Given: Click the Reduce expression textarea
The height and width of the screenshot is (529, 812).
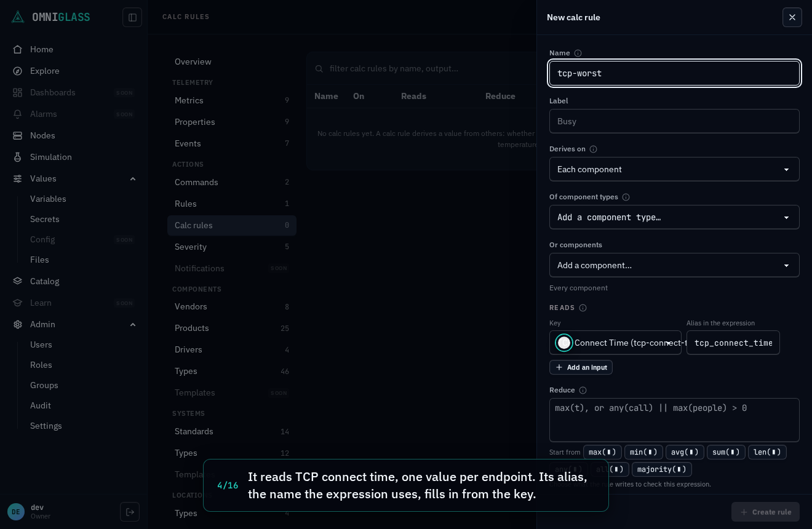Looking at the screenshot, I should (674, 420).
